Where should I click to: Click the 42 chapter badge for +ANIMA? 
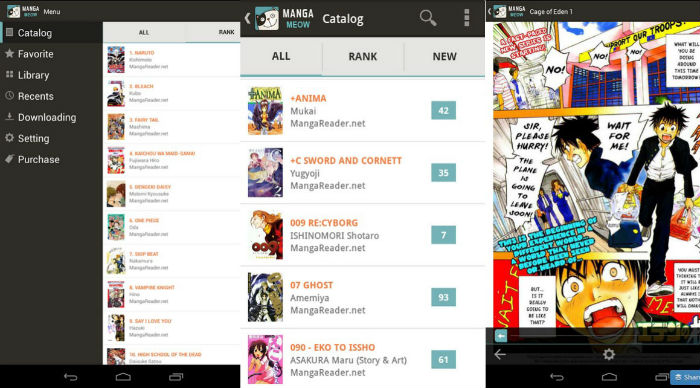click(443, 110)
